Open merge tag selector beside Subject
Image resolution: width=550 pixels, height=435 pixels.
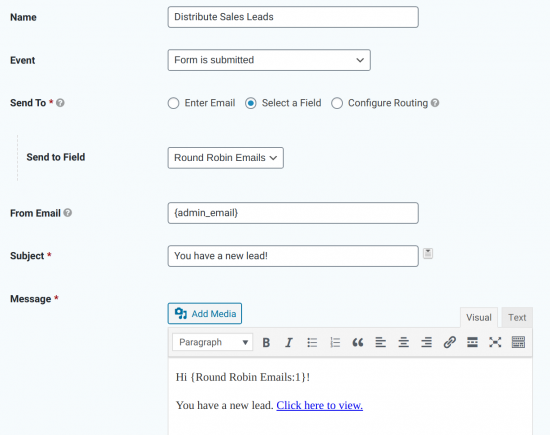tap(428, 253)
